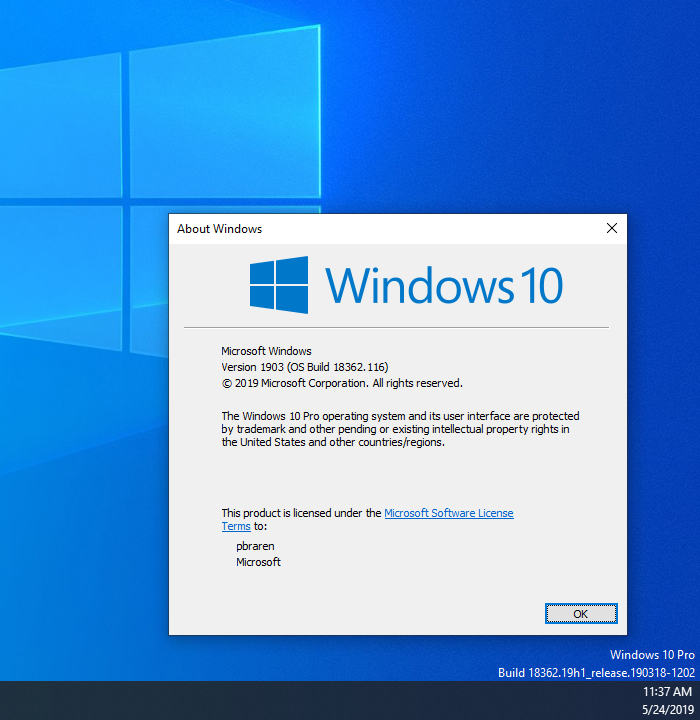
Task: Click the Microsoft Windows text line
Action: point(266,351)
